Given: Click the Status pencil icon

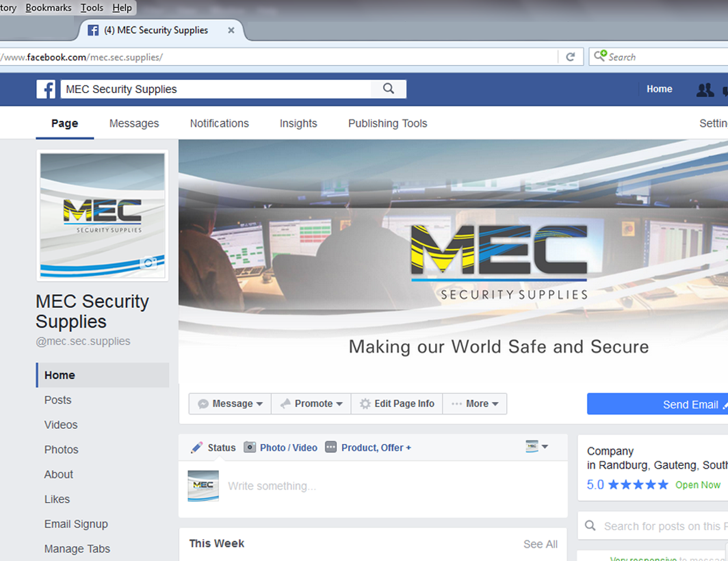Looking at the screenshot, I should [x=197, y=447].
